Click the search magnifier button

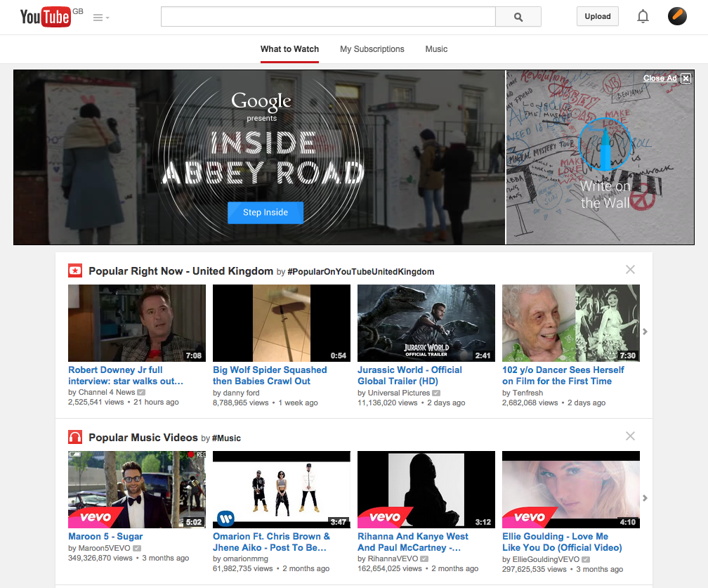point(518,17)
